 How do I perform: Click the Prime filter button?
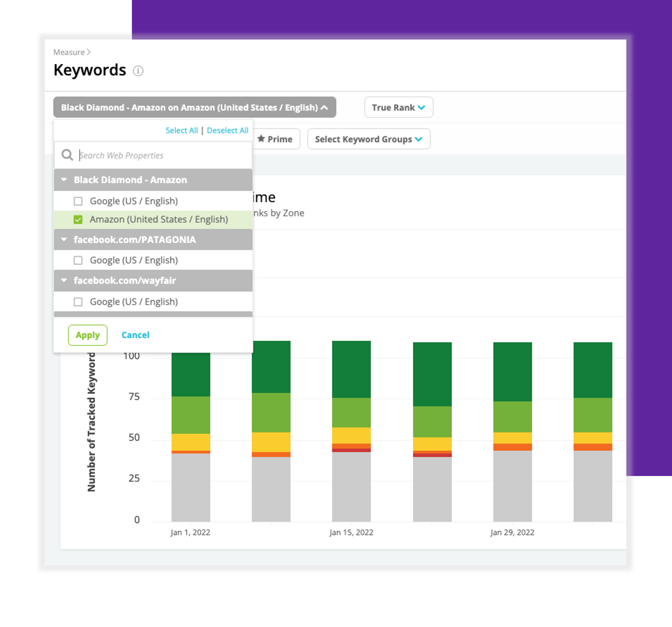click(277, 139)
